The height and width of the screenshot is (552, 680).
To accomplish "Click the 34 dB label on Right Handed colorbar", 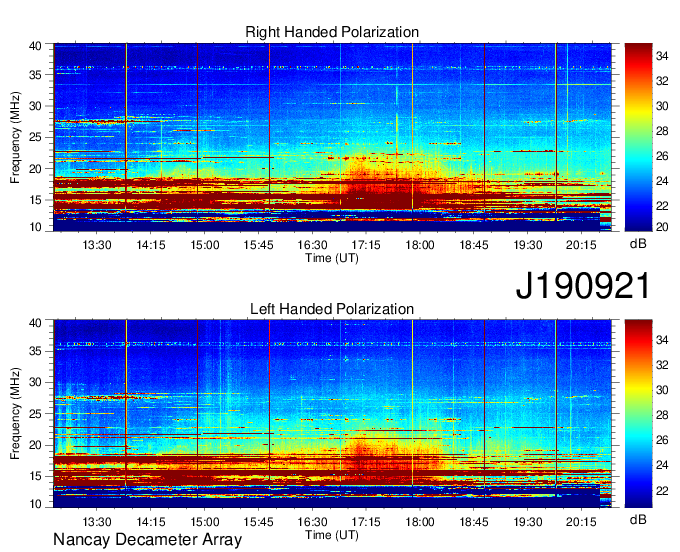I will 662,56.
